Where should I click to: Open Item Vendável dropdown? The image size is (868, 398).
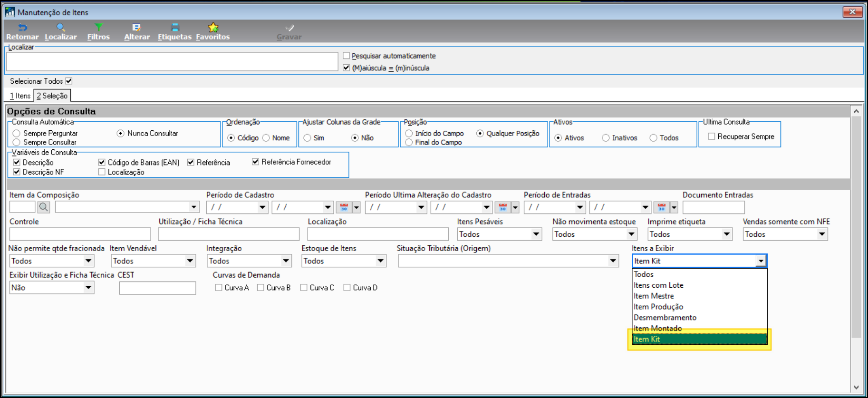tap(190, 261)
